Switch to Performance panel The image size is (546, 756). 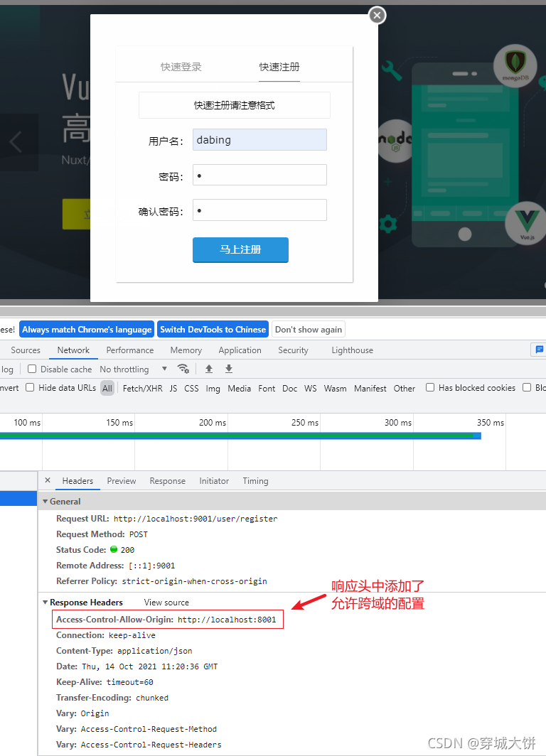pyautogui.click(x=130, y=350)
